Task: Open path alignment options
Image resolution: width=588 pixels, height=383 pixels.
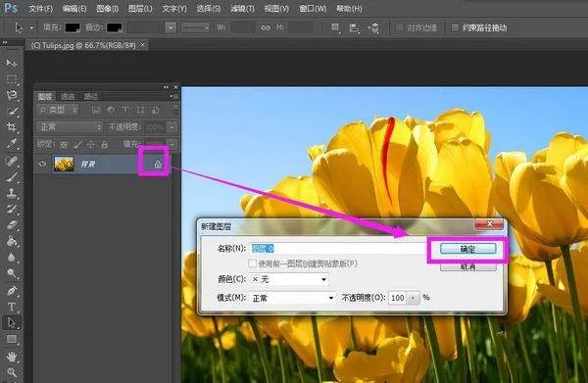Action: (x=354, y=27)
